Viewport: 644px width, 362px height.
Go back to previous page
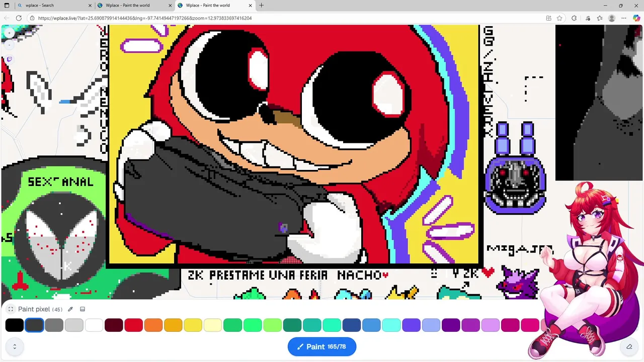(7, 18)
